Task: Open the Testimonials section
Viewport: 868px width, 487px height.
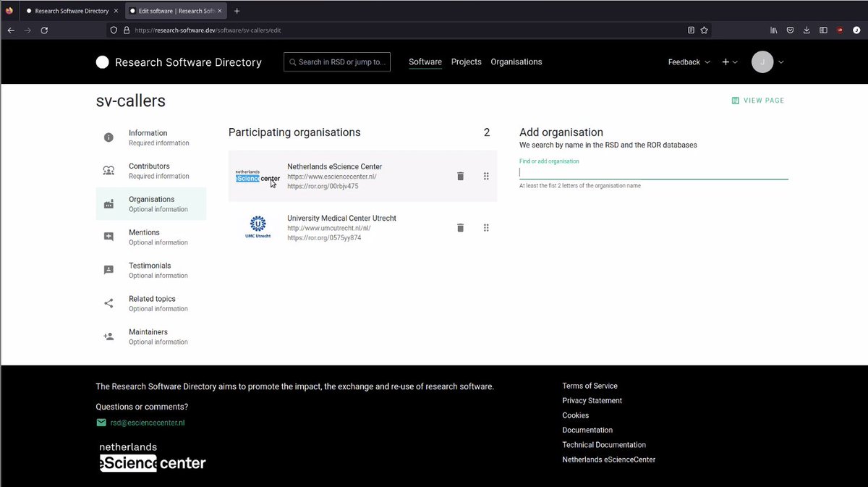Action: tap(151, 270)
